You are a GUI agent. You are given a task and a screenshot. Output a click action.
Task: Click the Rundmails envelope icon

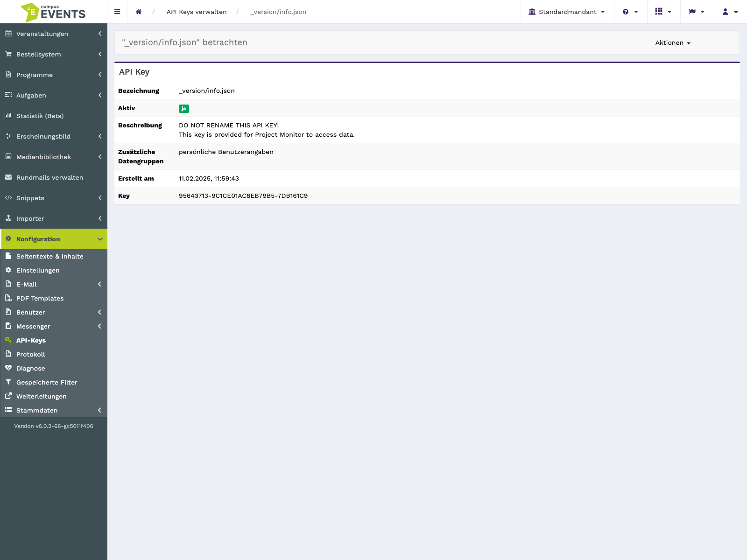pos(8,177)
